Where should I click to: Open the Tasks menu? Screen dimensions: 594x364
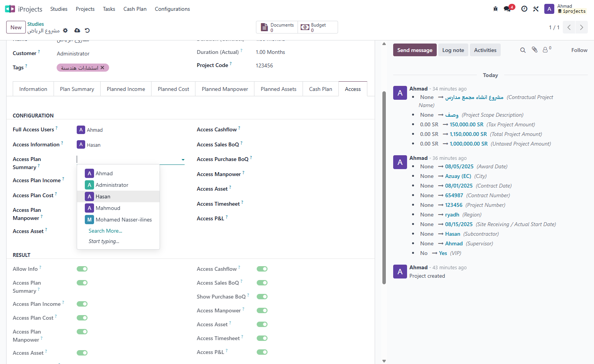pyautogui.click(x=109, y=9)
